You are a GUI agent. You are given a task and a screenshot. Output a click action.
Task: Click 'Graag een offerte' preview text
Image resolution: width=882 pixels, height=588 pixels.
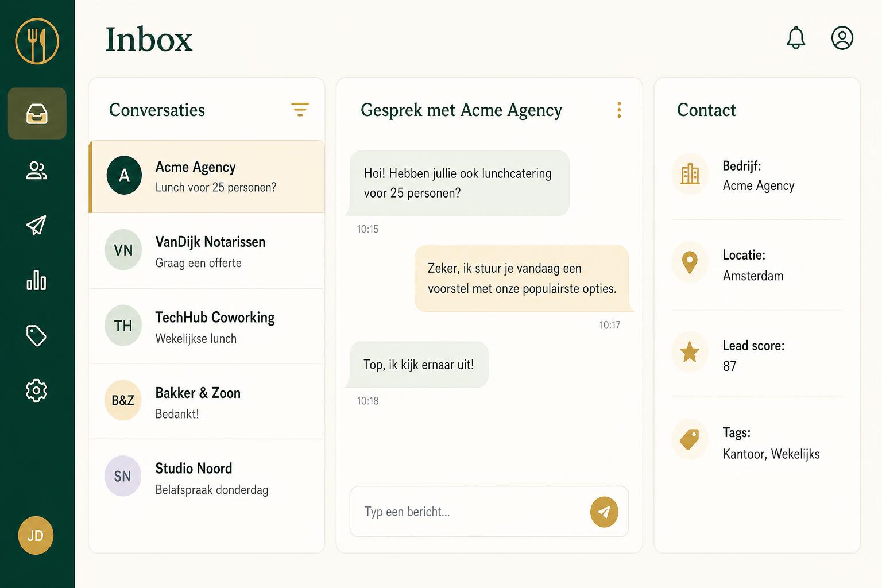click(198, 263)
